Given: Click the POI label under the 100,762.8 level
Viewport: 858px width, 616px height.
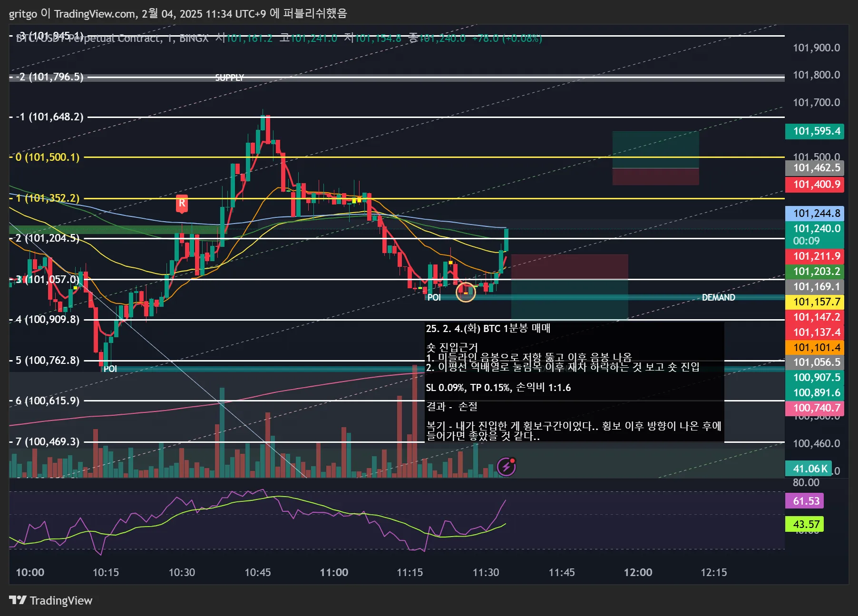Looking at the screenshot, I should pyautogui.click(x=110, y=369).
